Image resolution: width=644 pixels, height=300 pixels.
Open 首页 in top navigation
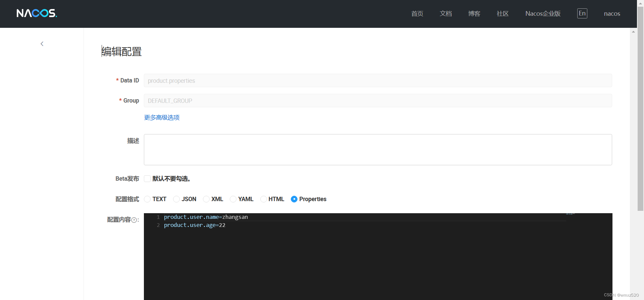pos(417,14)
